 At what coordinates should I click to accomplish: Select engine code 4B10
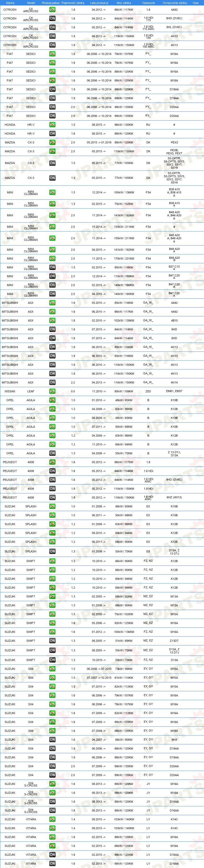[x=174, y=320]
